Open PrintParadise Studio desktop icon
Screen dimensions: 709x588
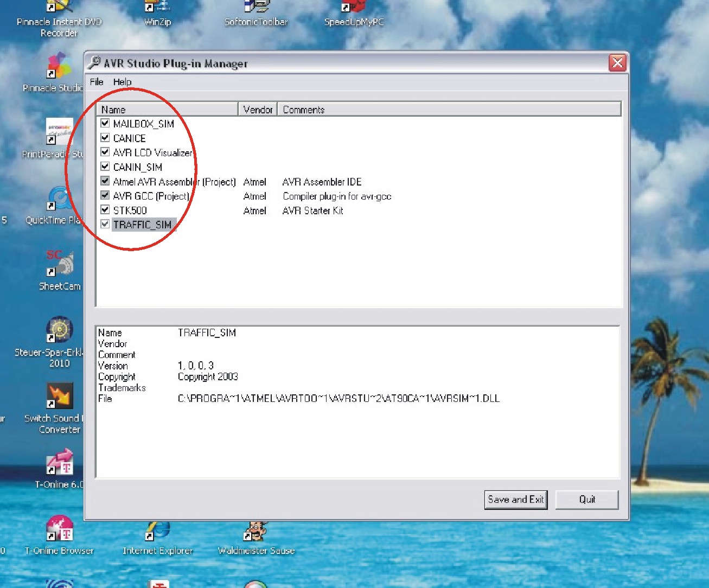tap(57, 139)
